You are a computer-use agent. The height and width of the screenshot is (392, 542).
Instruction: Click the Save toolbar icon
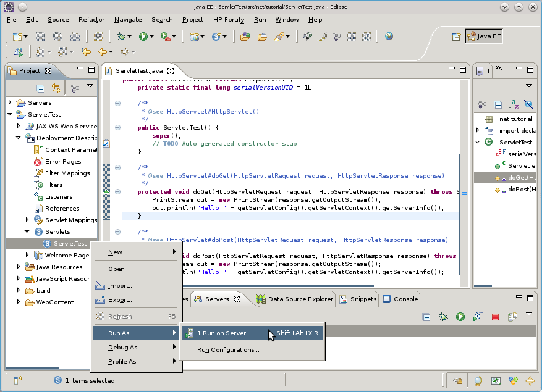point(40,36)
